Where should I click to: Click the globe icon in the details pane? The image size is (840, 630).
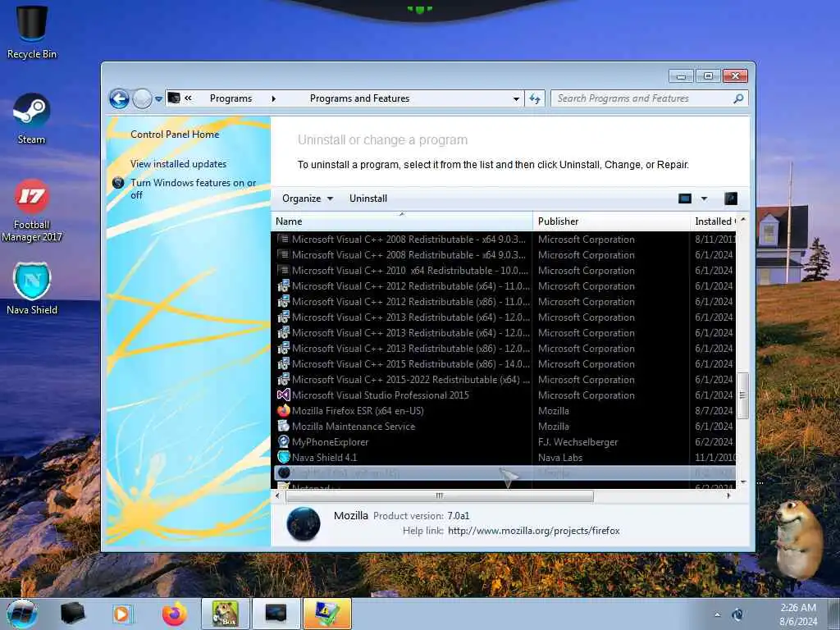[x=304, y=523]
